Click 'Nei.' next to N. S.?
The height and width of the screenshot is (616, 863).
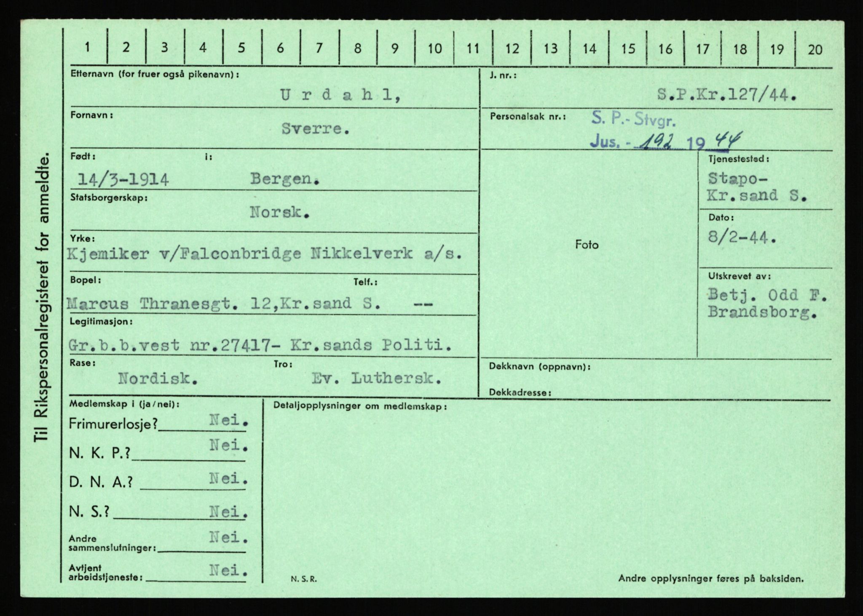pos(229,512)
